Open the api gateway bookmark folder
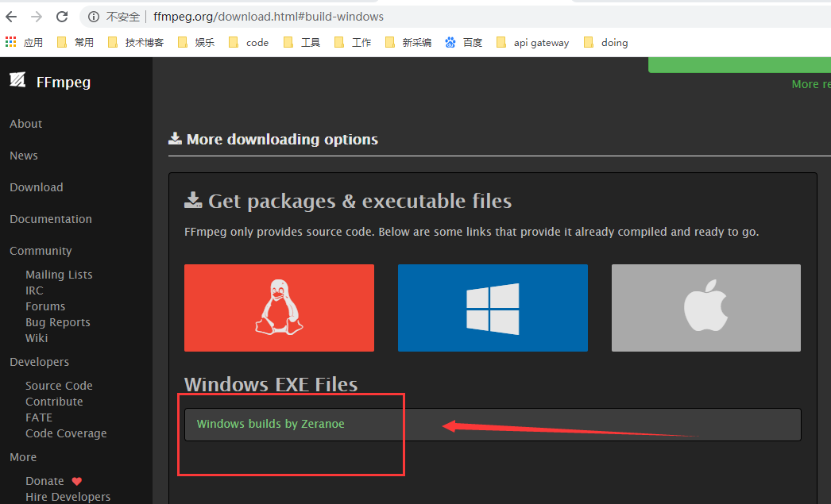 532,42
